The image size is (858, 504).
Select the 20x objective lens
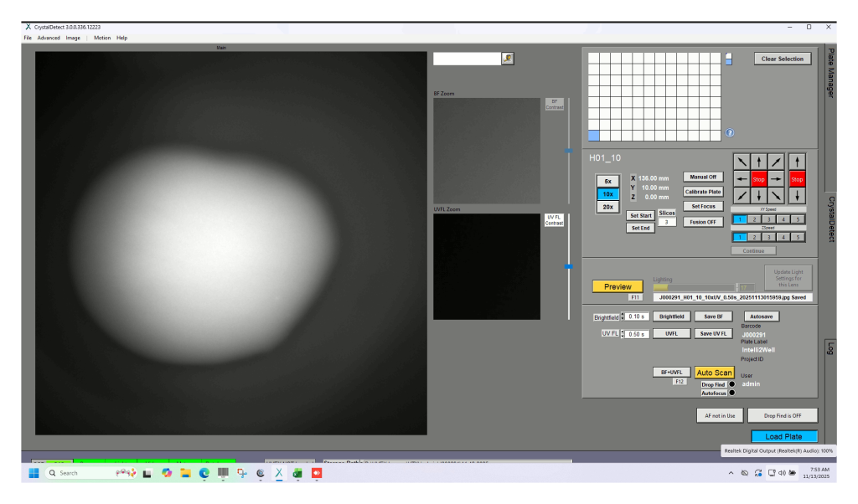coord(608,206)
